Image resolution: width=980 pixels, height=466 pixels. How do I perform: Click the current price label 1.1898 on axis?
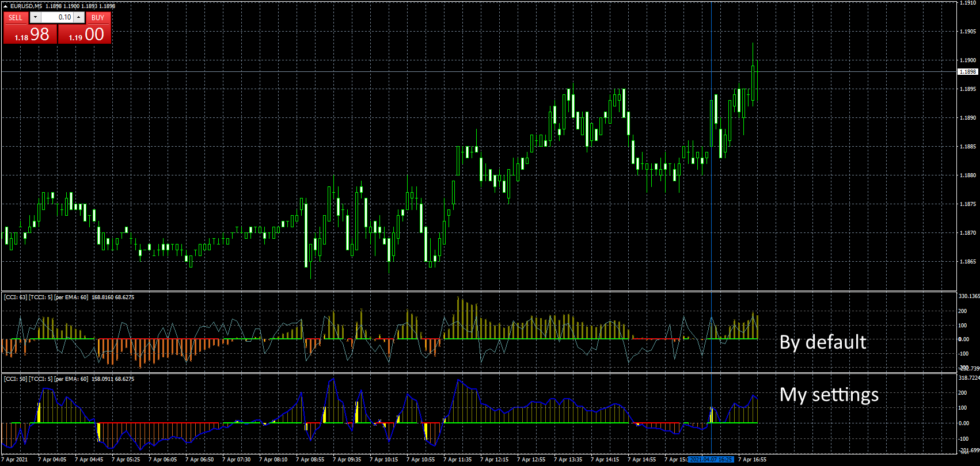point(967,72)
